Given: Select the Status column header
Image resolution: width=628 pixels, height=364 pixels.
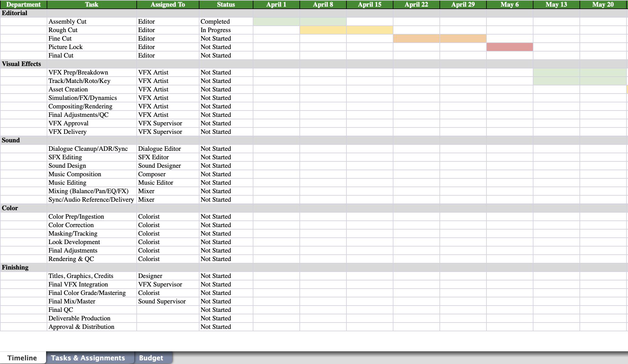Looking at the screenshot, I should (226, 5).
